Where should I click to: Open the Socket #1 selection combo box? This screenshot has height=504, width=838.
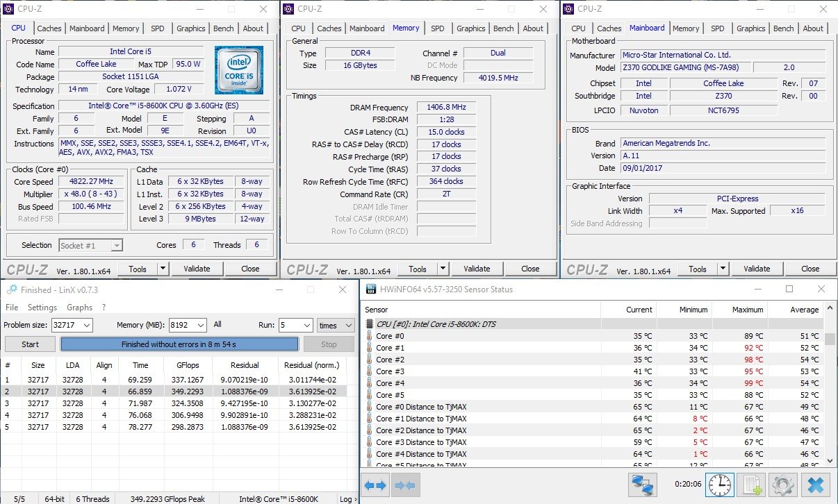(90, 245)
